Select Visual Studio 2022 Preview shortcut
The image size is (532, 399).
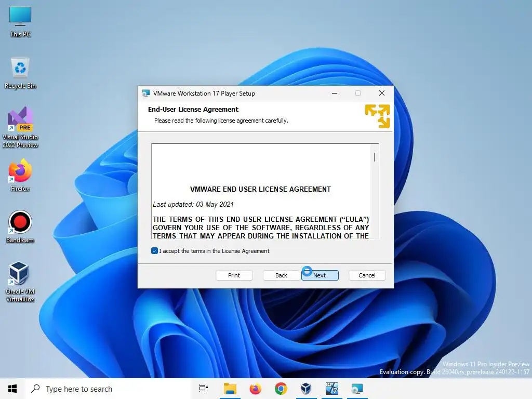click(20, 127)
